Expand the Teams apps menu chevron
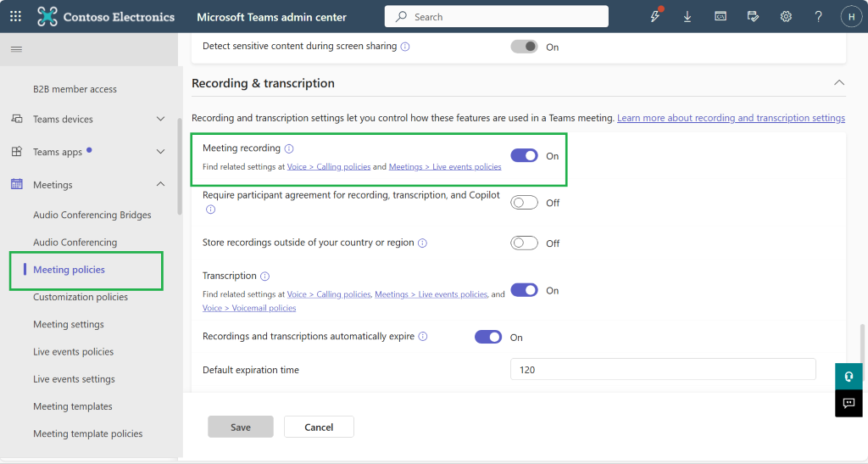Viewport: 868px width, 464px height. click(160, 151)
